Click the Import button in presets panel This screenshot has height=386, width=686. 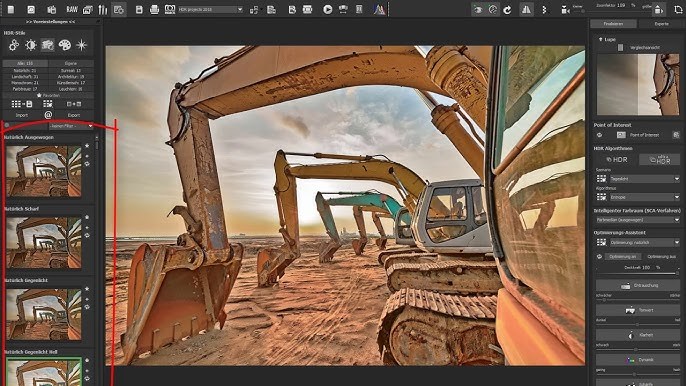(21, 115)
